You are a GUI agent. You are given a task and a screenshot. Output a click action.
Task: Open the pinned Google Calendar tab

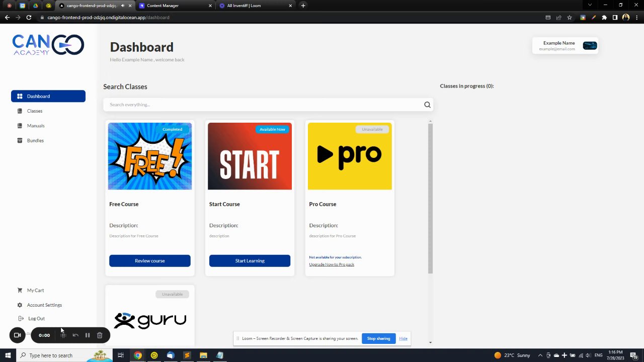tap(23, 6)
